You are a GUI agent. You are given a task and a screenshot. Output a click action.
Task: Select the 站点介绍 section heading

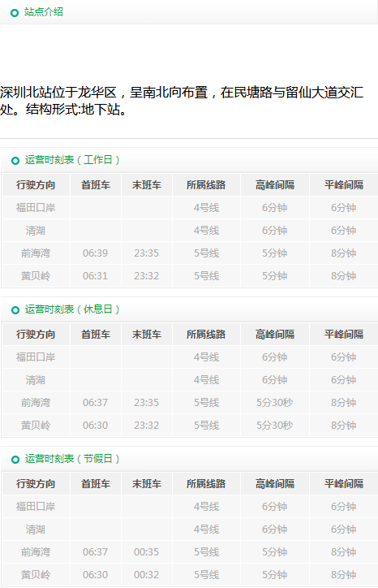pyautogui.click(x=44, y=12)
